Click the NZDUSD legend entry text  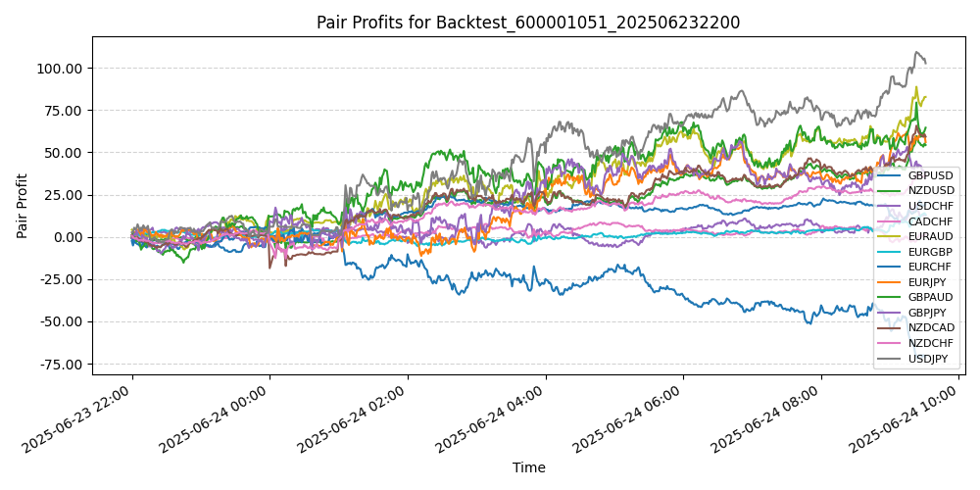click(931, 190)
